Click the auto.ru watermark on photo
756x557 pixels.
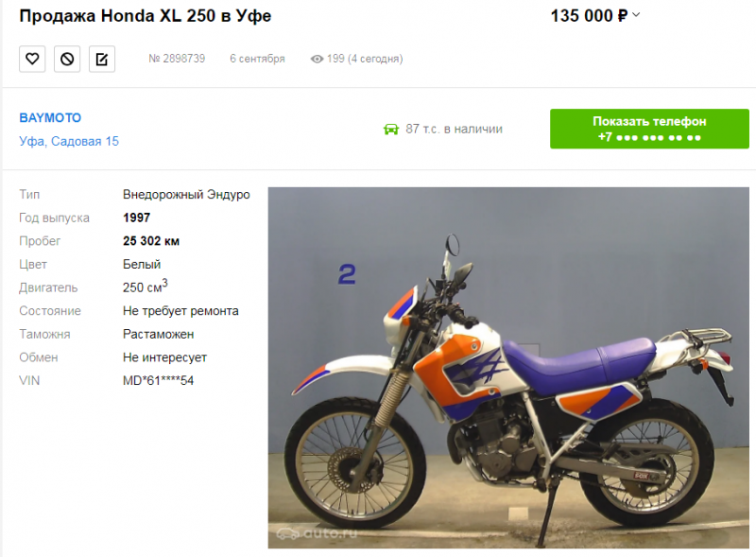click(x=318, y=532)
